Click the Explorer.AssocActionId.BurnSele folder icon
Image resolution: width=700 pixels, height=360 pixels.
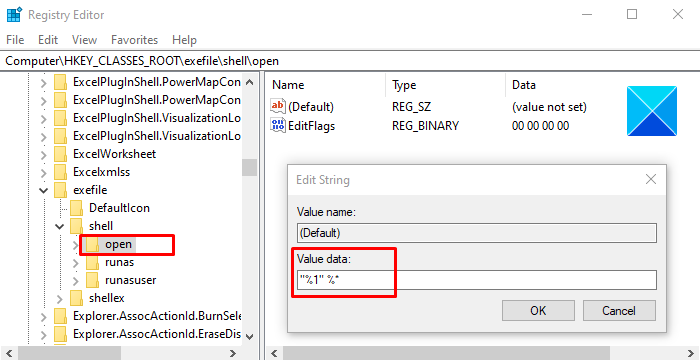60,316
